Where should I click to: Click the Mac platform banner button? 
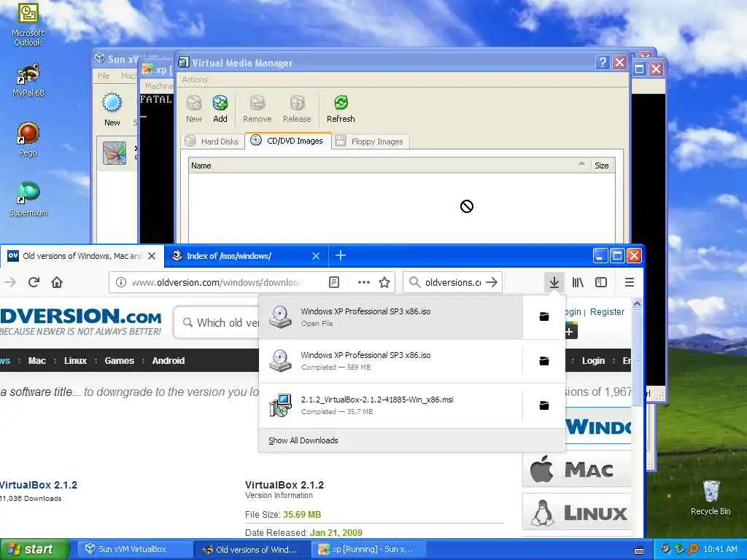click(577, 470)
